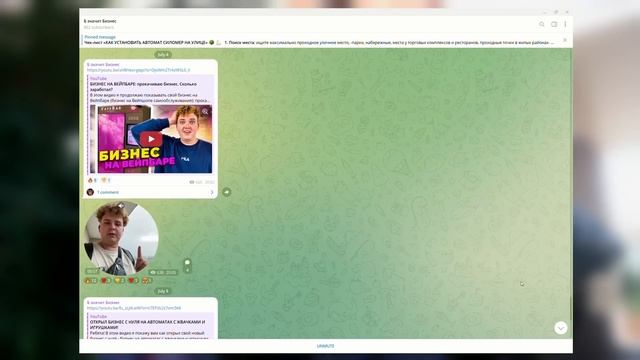
Task: Open the YouTube link in vape bar post
Action: pyautogui.click(x=138, y=70)
